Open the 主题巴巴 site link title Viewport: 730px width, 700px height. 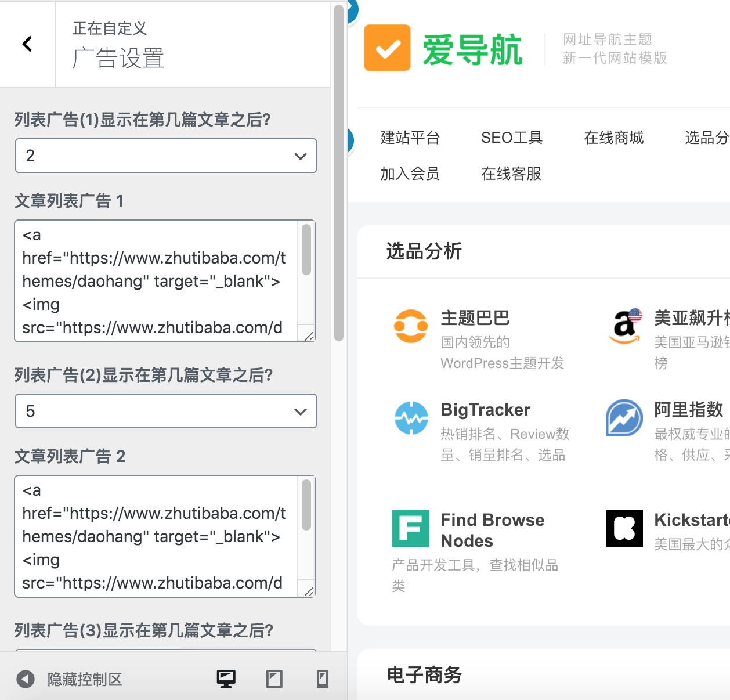click(475, 318)
